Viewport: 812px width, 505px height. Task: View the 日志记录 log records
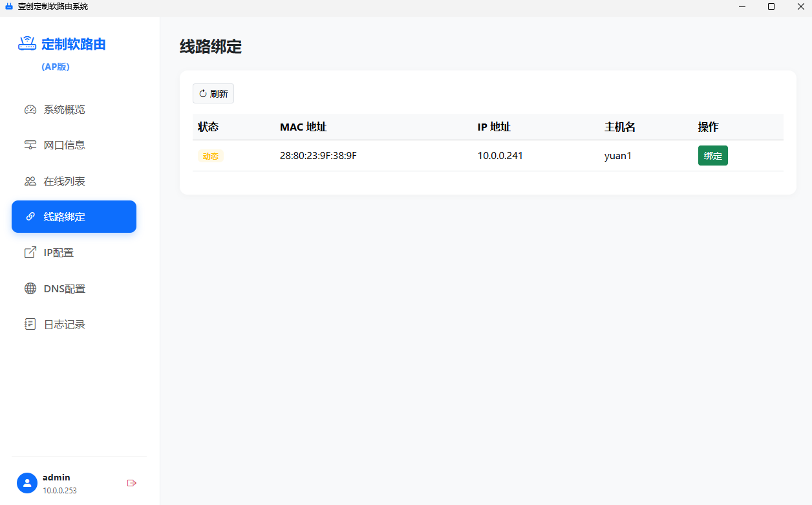(63, 324)
